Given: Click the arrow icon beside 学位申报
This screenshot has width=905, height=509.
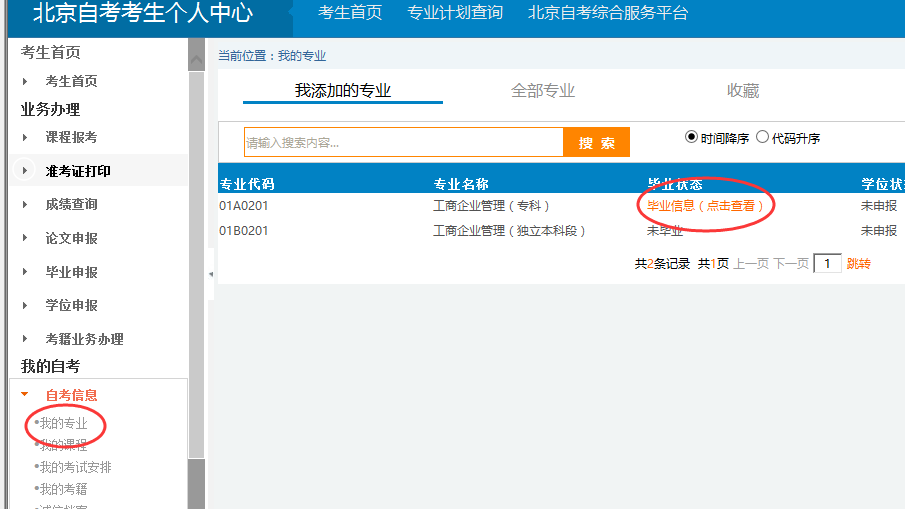Looking at the screenshot, I should (25, 305).
